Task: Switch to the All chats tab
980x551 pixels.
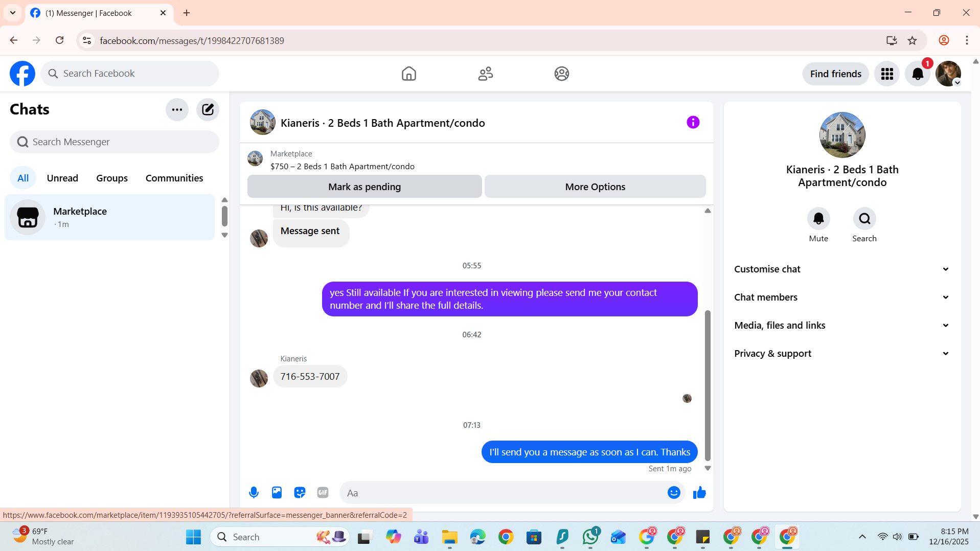Action: point(23,178)
